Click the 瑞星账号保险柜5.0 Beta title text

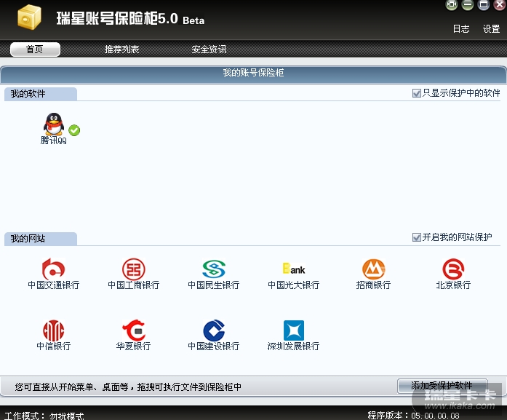(x=130, y=18)
